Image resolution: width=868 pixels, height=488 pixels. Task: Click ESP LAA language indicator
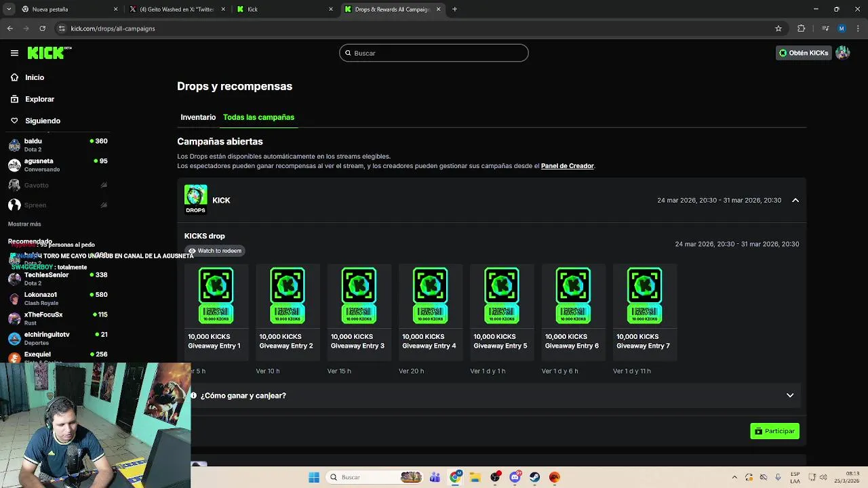pyautogui.click(x=795, y=477)
